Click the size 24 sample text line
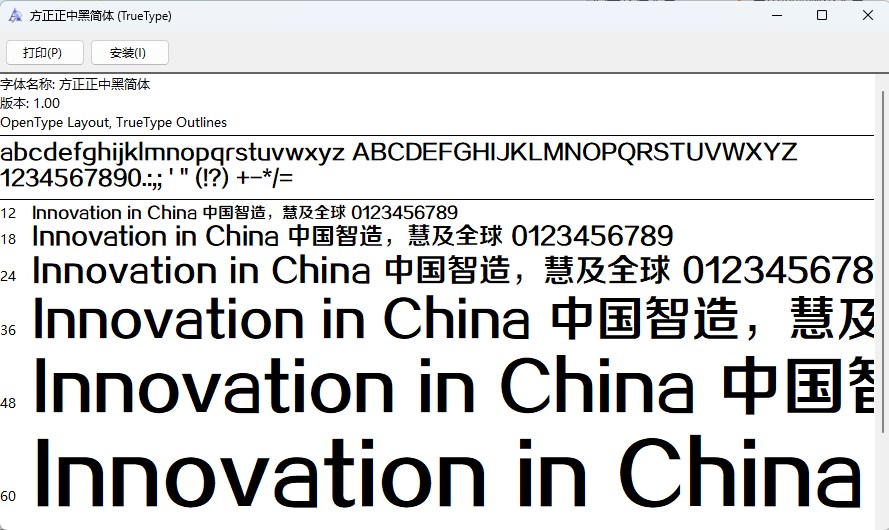The image size is (889, 530). (453, 270)
